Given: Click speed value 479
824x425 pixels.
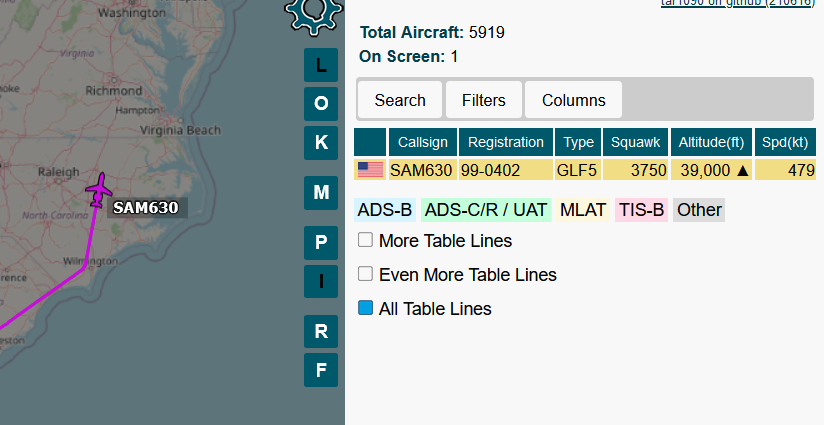Looking at the screenshot, I should pos(785,170).
